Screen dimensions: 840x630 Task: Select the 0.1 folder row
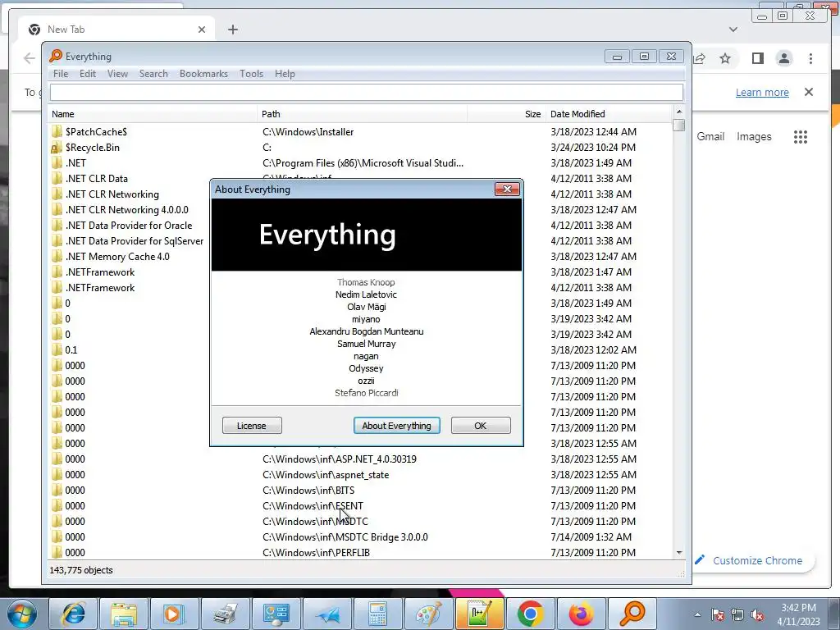tap(360, 349)
